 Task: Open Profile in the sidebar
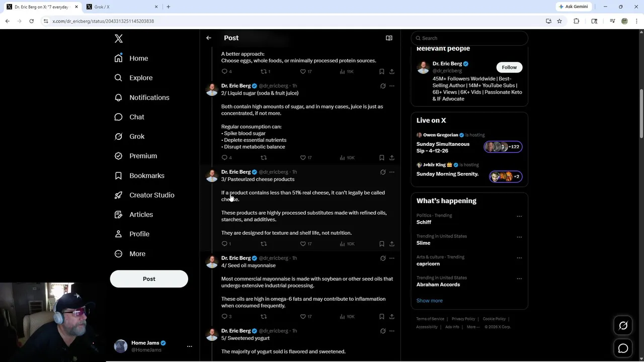132,234
